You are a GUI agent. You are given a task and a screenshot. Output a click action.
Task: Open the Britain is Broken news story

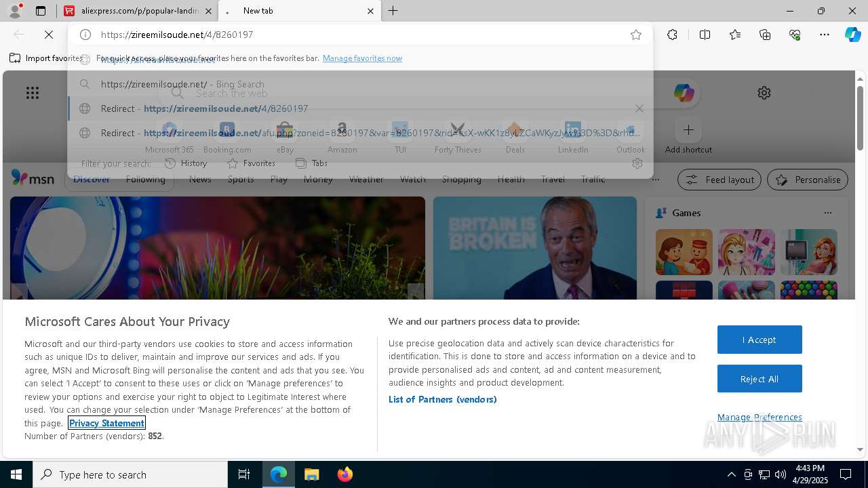pyautogui.click(x=535, y=248)
